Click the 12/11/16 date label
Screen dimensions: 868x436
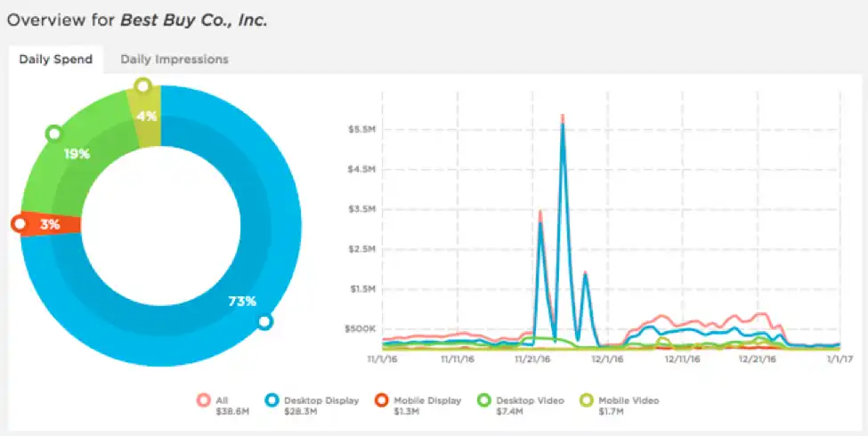point(683,359)
